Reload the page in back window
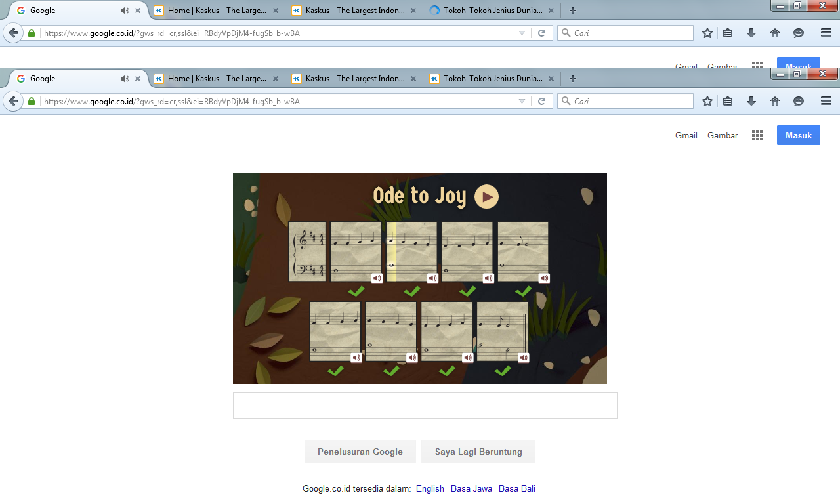This screenshot has height=504, width=840. point(541,33)
